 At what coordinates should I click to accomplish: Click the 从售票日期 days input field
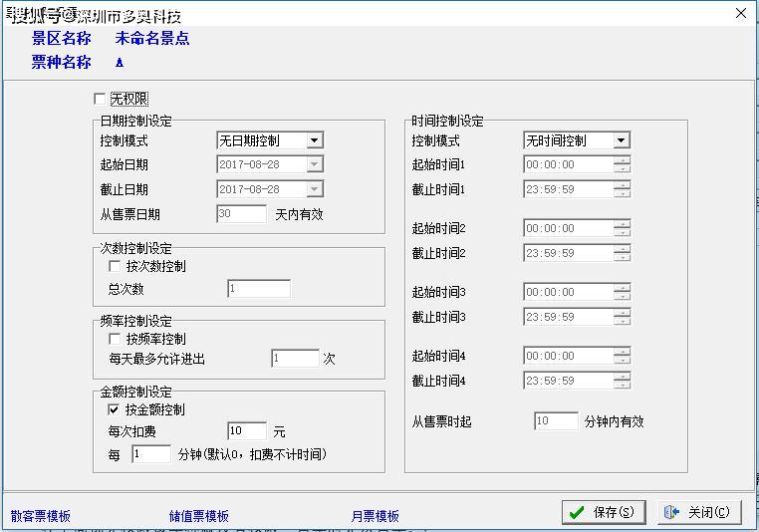[241, 214]
